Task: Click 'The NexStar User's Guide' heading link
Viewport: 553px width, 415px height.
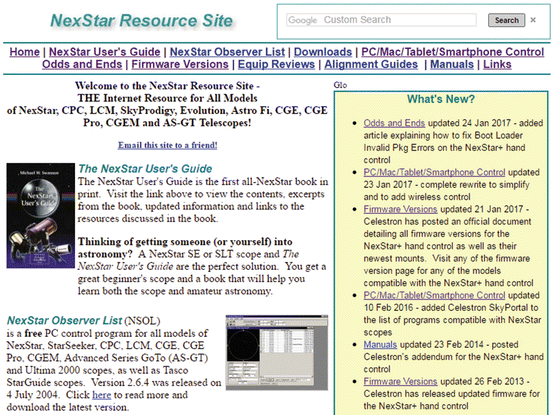Action: click(x=145, y=169)
